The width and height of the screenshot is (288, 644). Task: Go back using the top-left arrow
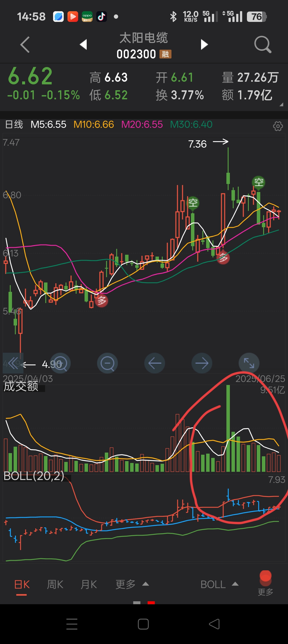[25, 45]
